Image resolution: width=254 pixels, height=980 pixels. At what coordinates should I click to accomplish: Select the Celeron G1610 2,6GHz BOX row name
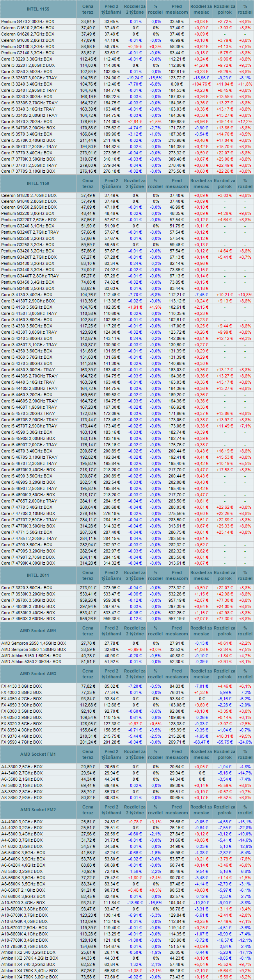(x=28, y=28)
